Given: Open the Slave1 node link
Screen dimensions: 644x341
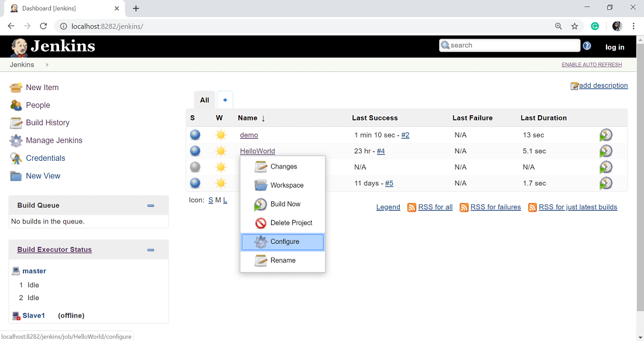Looking at the screenshot, I should pyautogui.click(x=34, y=316).
